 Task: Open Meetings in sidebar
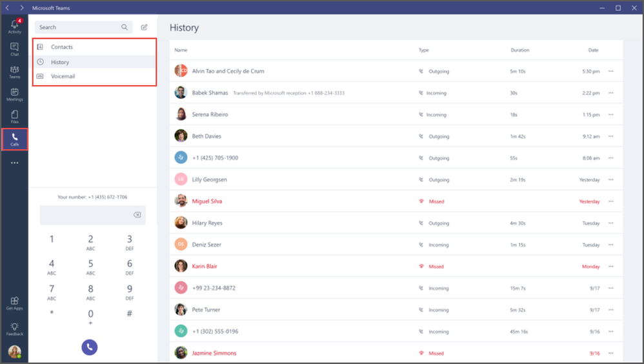point(14,94)
